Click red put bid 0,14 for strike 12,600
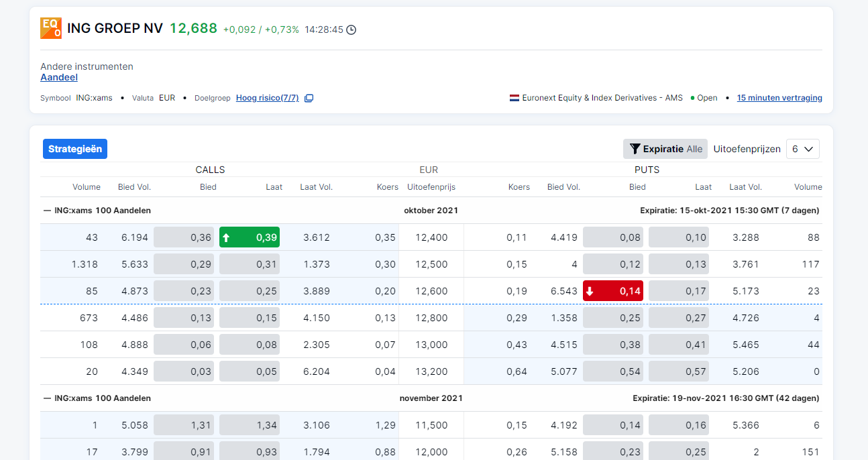 613,291
